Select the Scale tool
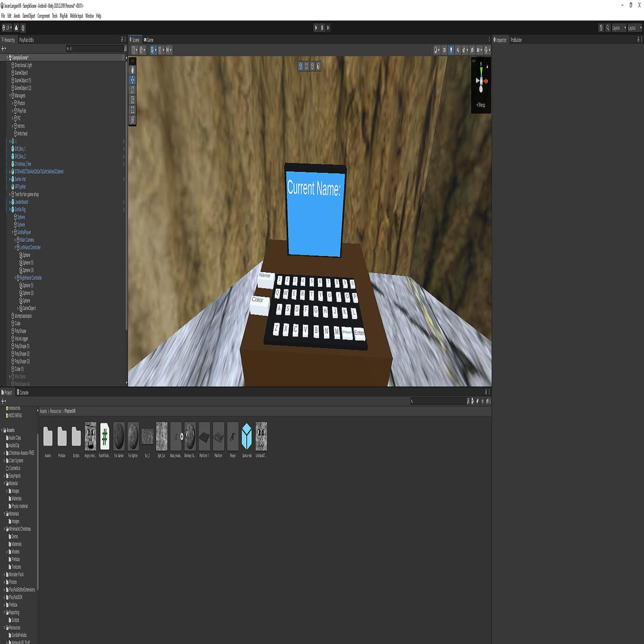Image resolution: width=644 pixels, height=644 pixels. pos(132,100)
